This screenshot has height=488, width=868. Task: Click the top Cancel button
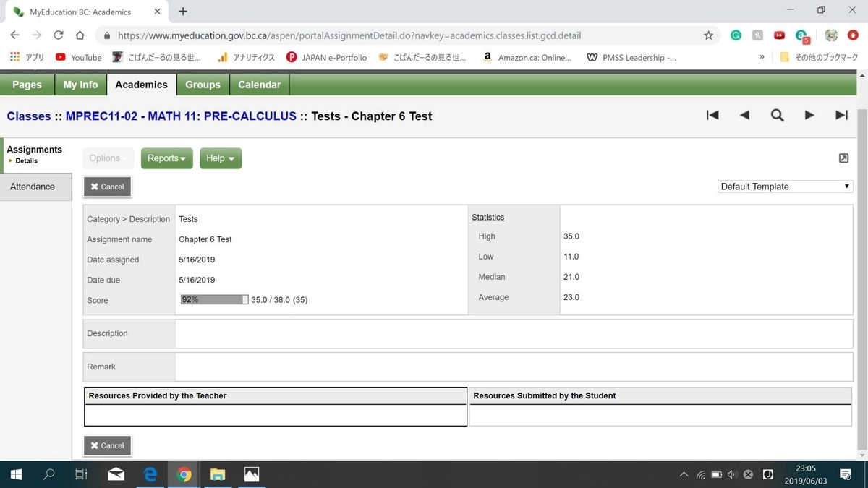click(107, 187)
